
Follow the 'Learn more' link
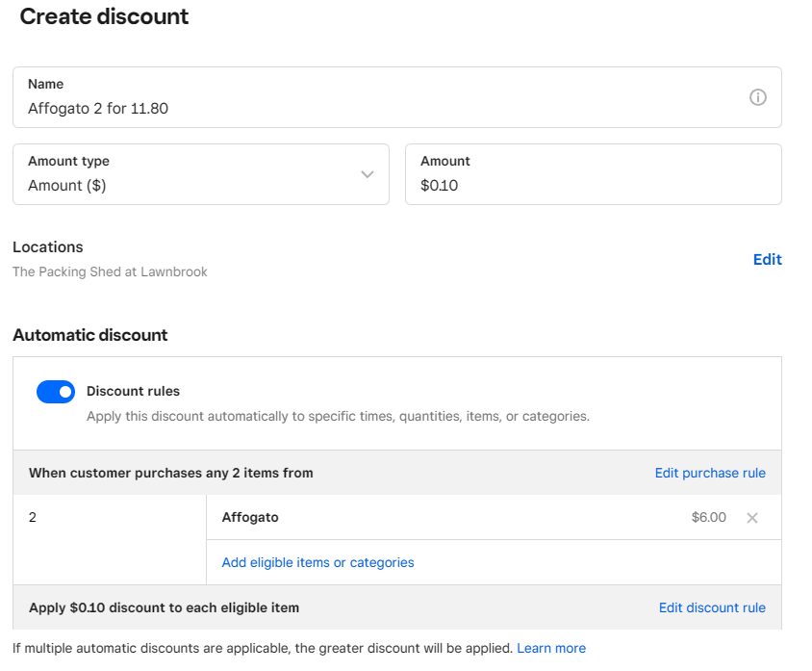[x=551, y=648]
